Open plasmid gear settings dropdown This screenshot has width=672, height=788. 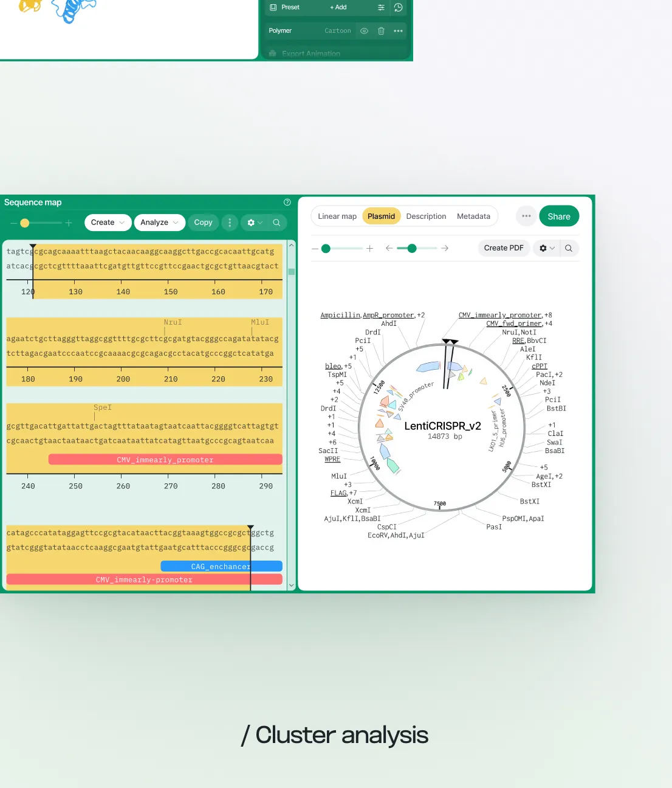[547, 248]
